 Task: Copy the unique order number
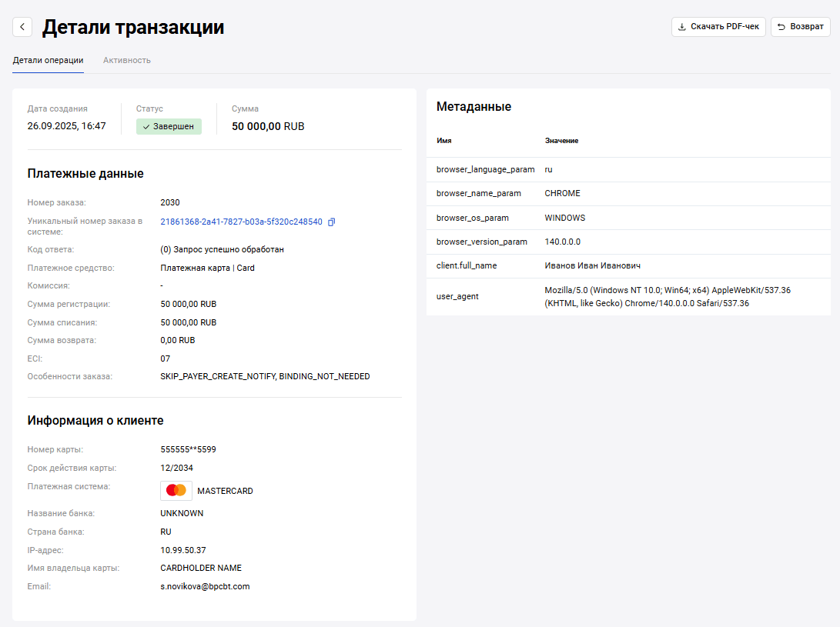332,222
